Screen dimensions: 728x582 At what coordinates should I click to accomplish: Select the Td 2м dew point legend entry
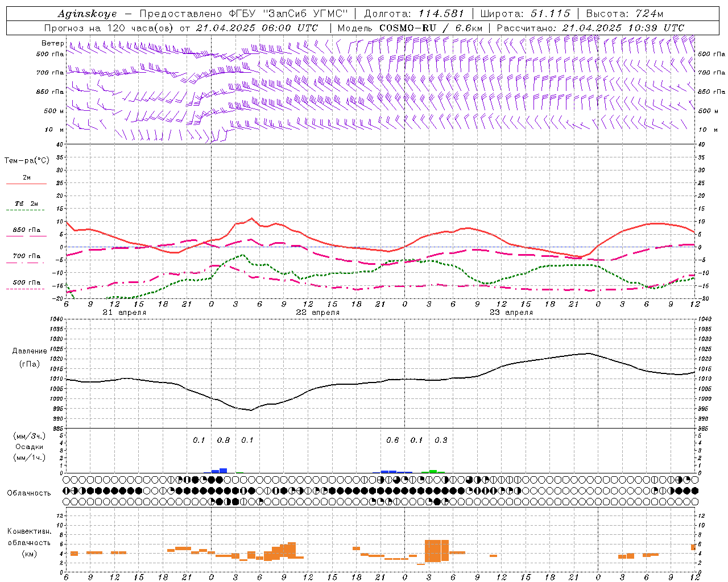pos(27,203)
